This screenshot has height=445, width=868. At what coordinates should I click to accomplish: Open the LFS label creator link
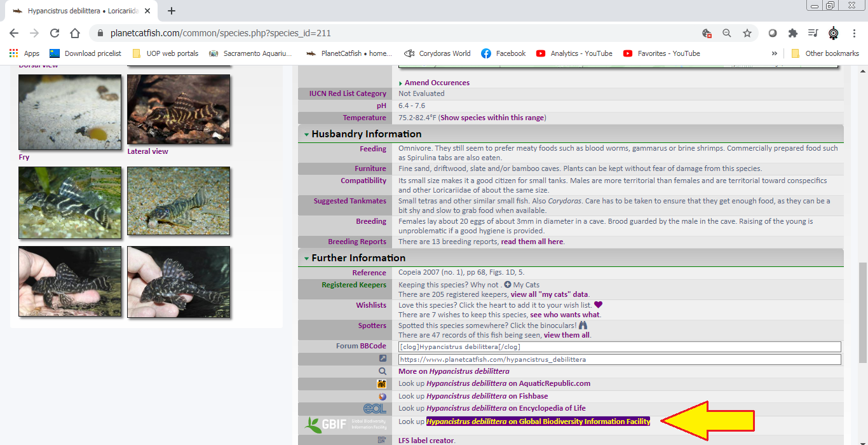[x=426, y=441]
